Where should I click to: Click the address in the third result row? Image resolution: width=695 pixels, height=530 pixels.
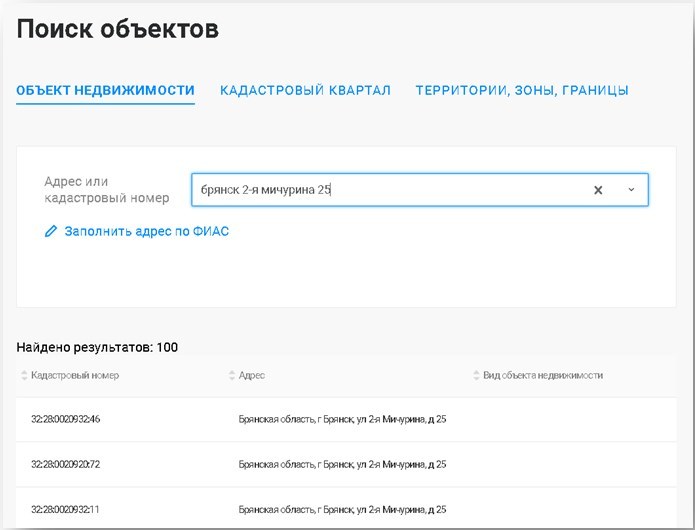[x=342, y=510]
